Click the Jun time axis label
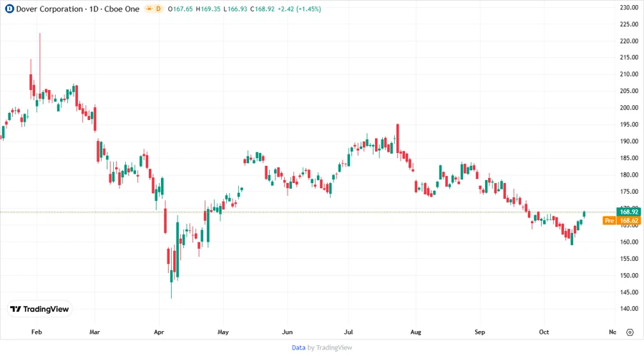644x356 pixels. (x=288, y=332)
